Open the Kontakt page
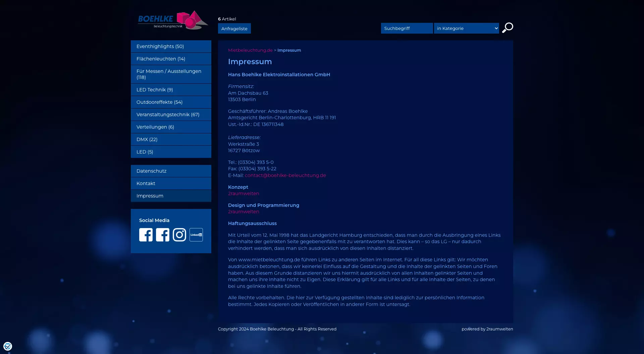This screenshot has height=354, width=644. (171, 183)
